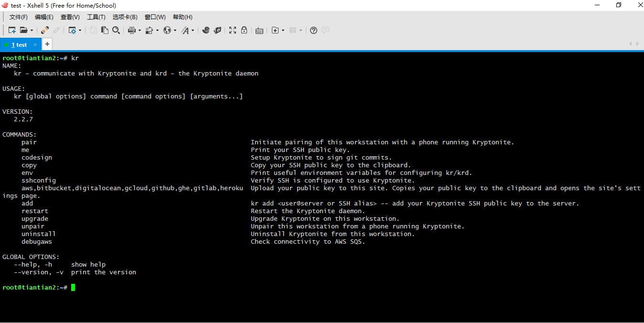644x323 pixels.
Task: Click the New Session toolbar icon
Action: (12, 30)
